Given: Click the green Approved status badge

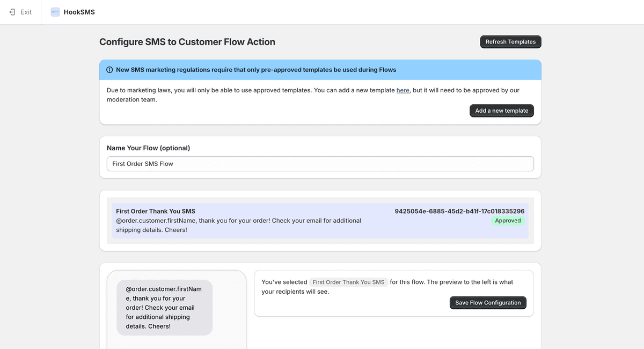Looking at the screenshot, I should (x=508, y=221).
